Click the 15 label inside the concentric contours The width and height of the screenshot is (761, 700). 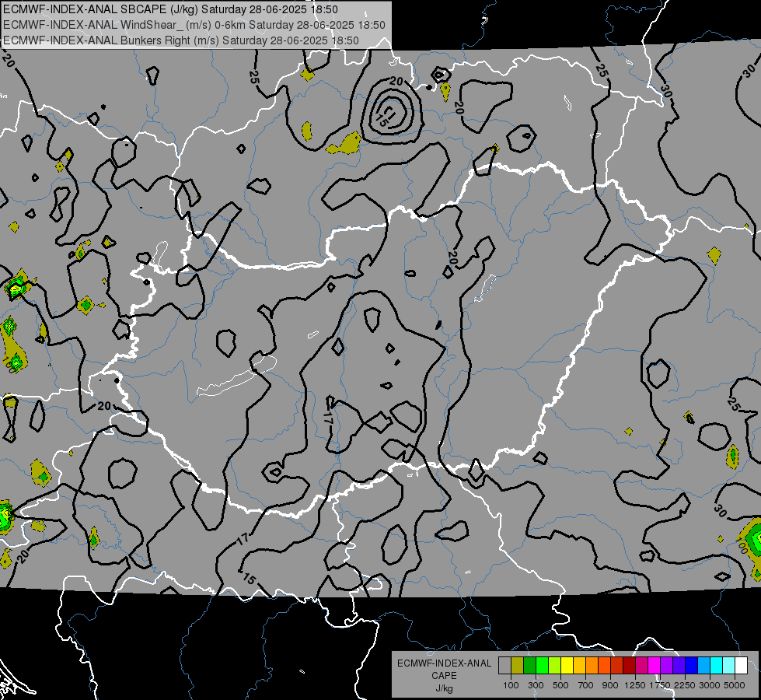[x=382, y=122]
